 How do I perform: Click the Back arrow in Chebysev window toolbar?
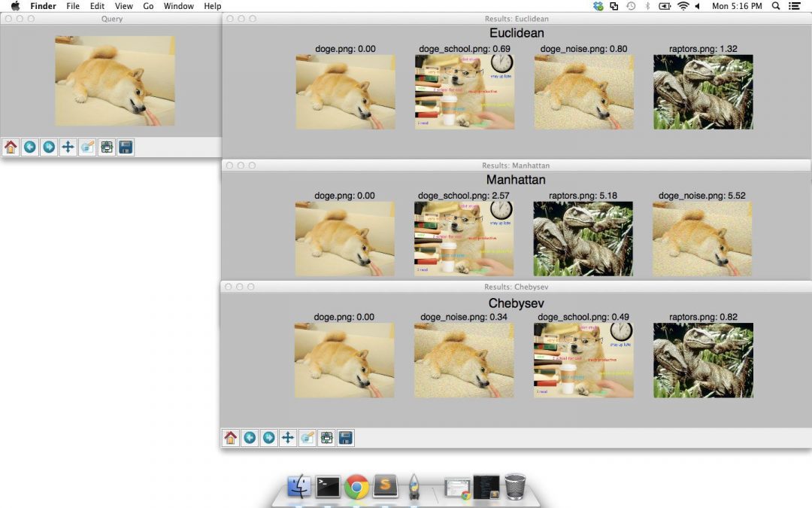click(250, 438)
